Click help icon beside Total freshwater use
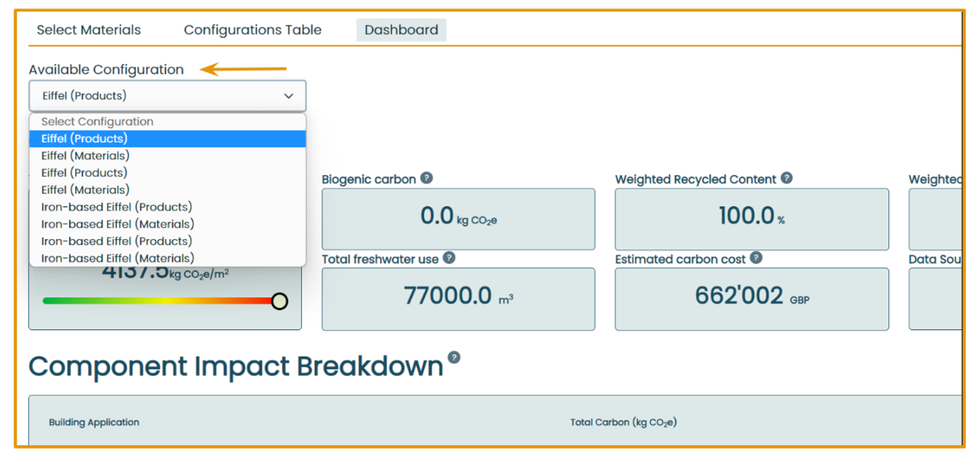980x465 pixels. [449, 258]
